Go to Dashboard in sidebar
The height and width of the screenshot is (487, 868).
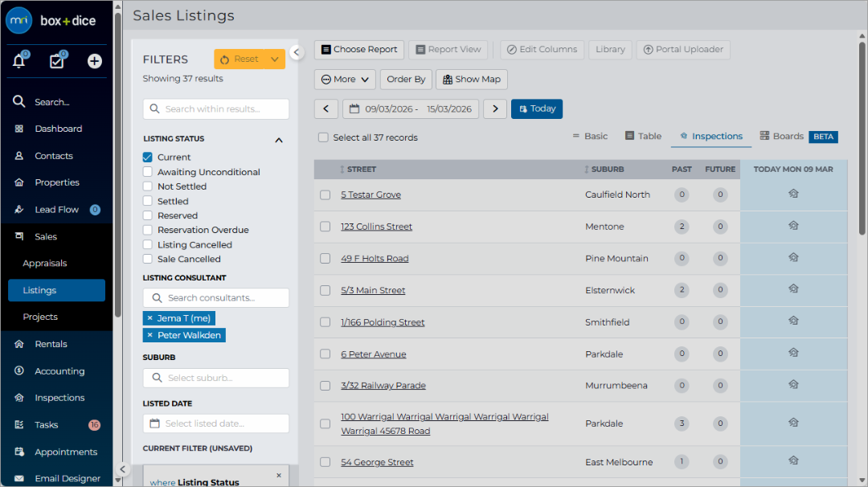click(x=58, y=129)
